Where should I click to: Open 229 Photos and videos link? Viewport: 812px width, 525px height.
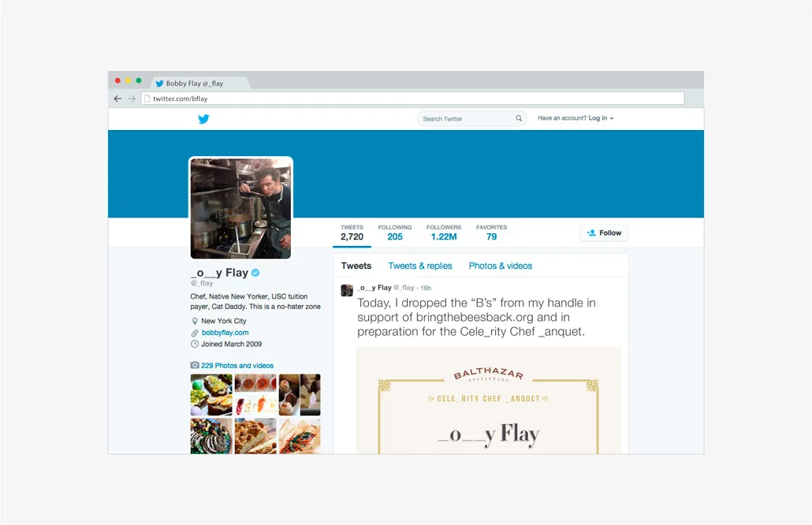pos(237,366)
